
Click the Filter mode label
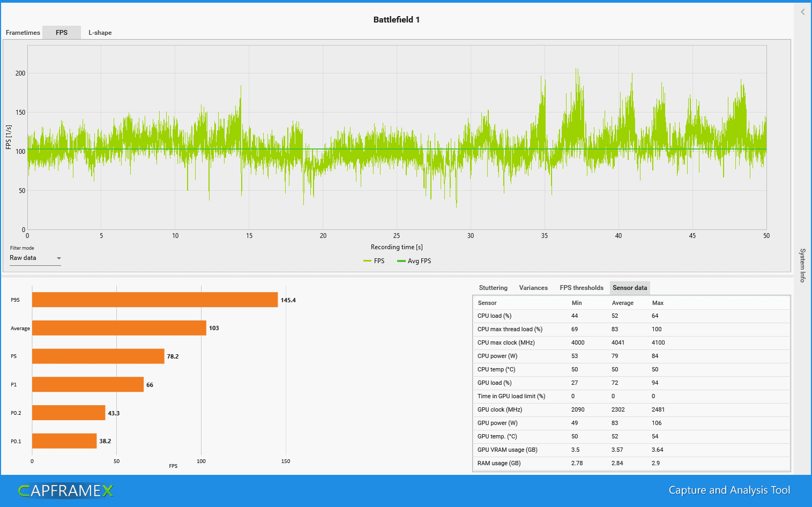(x=22, y=248)
